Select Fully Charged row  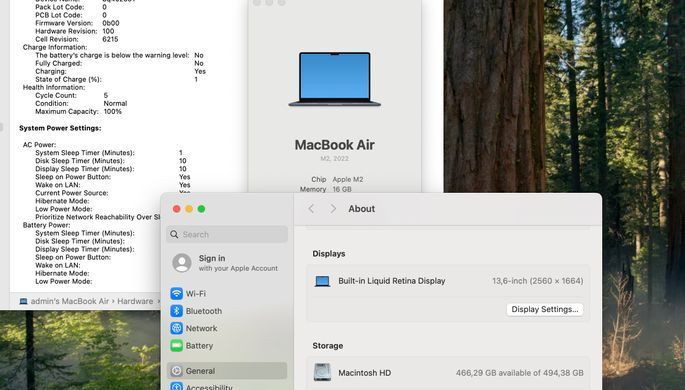(119, 63)
